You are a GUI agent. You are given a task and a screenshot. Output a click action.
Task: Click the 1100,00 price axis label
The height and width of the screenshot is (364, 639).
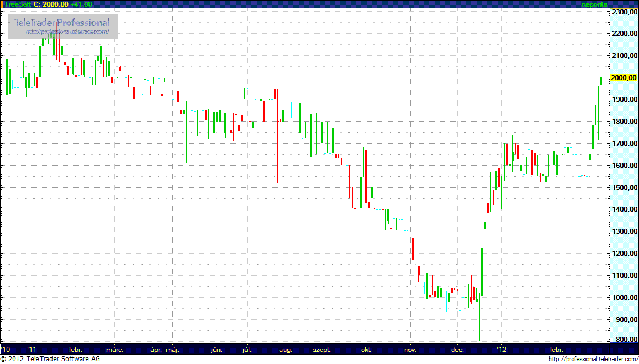pos(625,276)
